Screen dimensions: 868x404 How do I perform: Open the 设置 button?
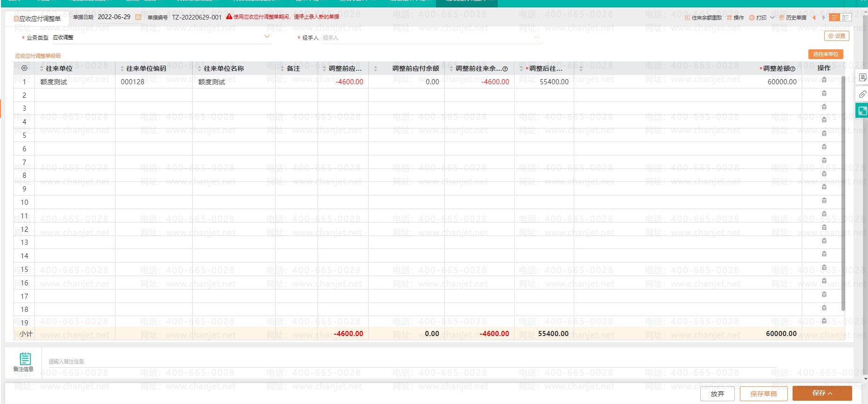coord(837,36)
